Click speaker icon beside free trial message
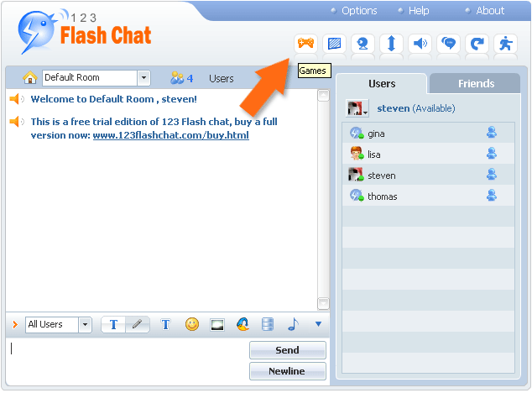This screenshot has width=532, height=393. [x=16, y=122]
